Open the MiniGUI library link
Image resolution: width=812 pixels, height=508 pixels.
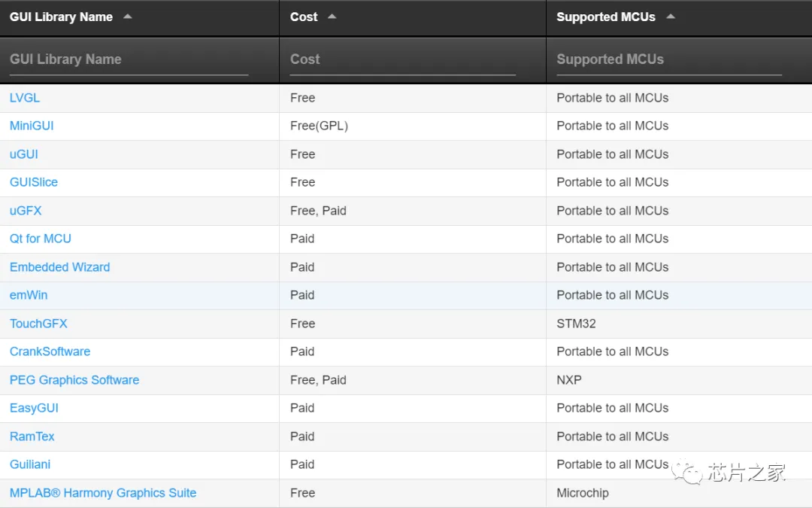[x=32, y=126]
